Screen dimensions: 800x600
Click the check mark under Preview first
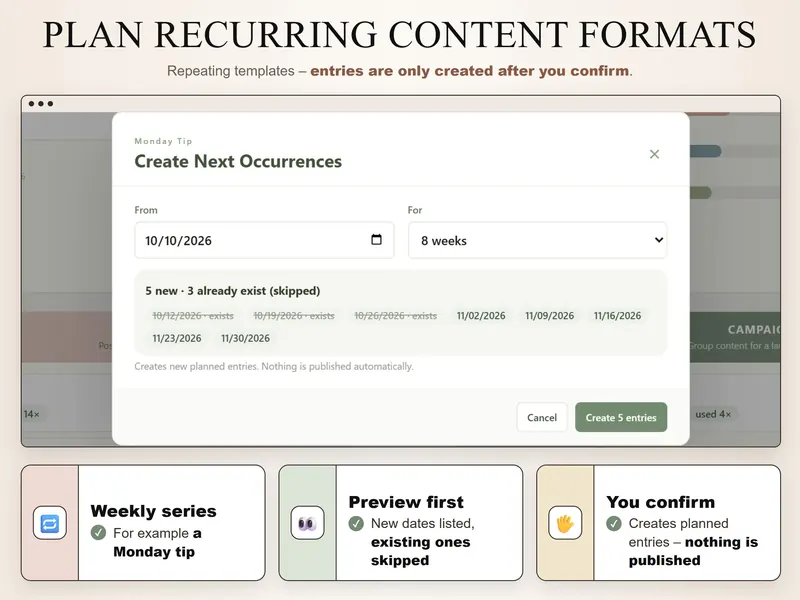click(356, 523)
